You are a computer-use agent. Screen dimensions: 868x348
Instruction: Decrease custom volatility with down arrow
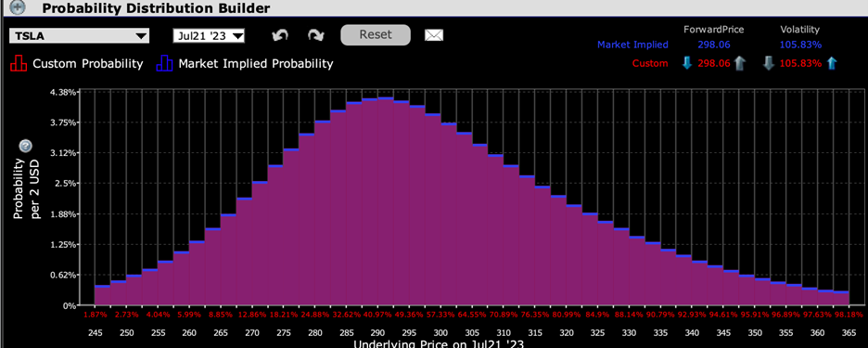[x=769, y=64]
